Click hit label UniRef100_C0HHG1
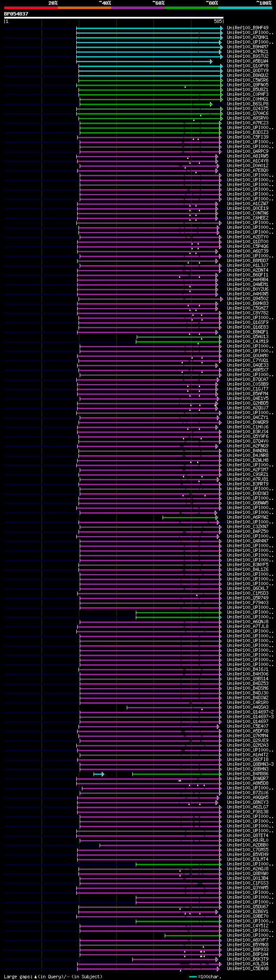Viewport: 276px width, 980px height. pos(248,99)
